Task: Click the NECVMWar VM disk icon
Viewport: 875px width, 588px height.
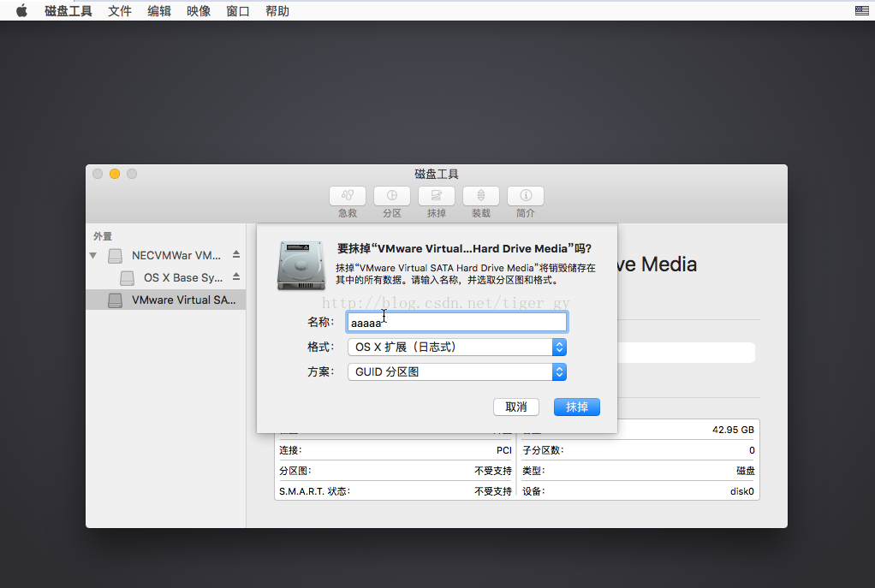Action: click(x=115, y=256)
